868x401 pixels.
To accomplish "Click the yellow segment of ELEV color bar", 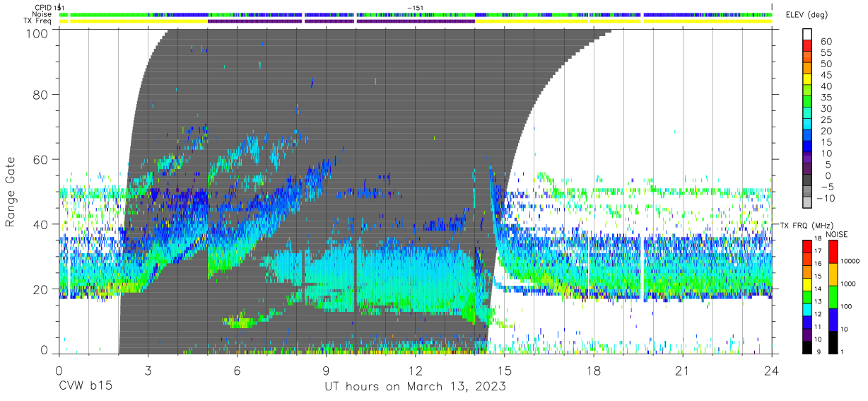I will click(x=807, y=79).
